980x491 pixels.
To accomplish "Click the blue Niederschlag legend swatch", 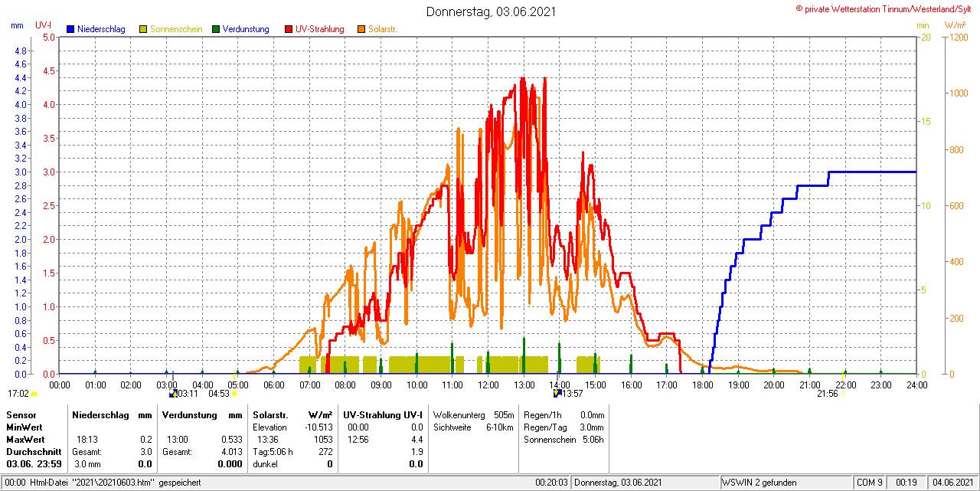I will (x=71, y=29).
